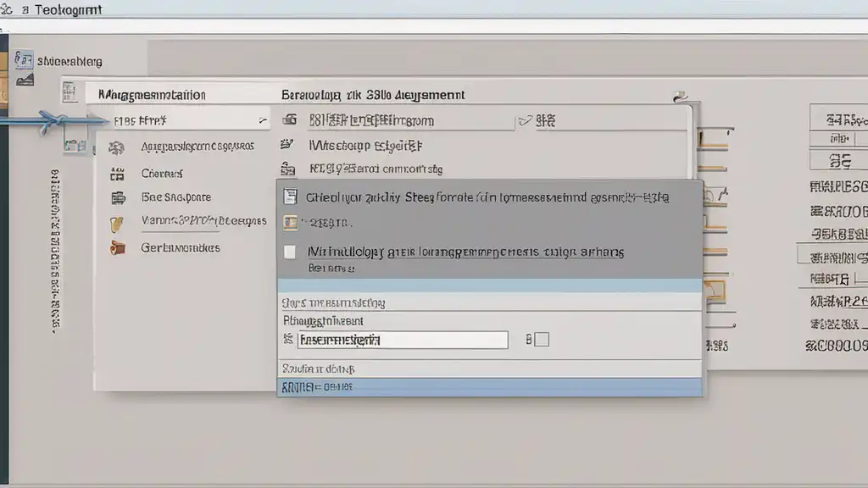Select the light blue highlighted bar in the popup
The width and height of the screenshot is (868, 488).
coord(489,286)
